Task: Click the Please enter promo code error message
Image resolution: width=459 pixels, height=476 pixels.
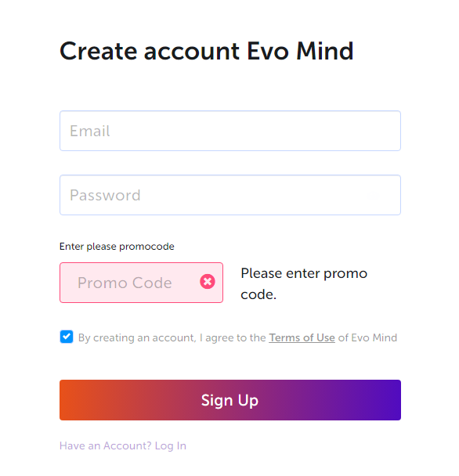Action: pyautogui.click(x=304, y=283)
